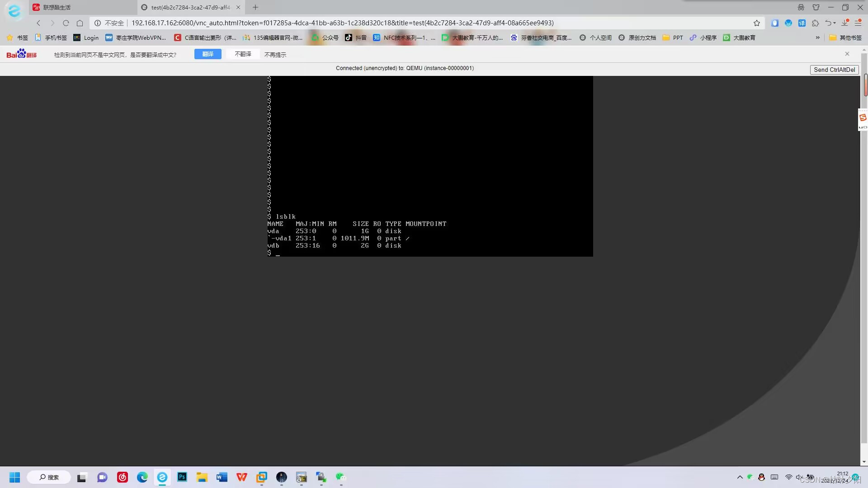Toggle the page favorite star in the address bar
868x488 pixels.
pyautogui.click(x=757, y=23)
